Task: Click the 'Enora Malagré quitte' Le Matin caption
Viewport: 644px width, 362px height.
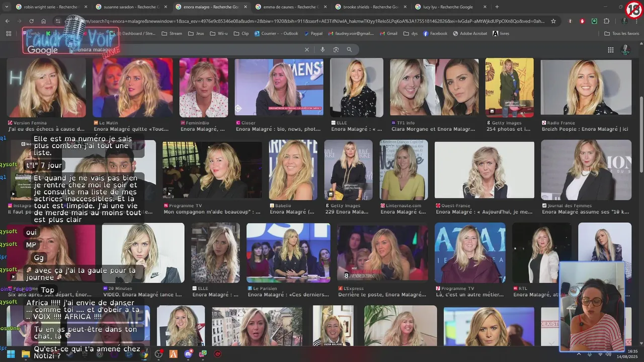Action: pos(134,129)
